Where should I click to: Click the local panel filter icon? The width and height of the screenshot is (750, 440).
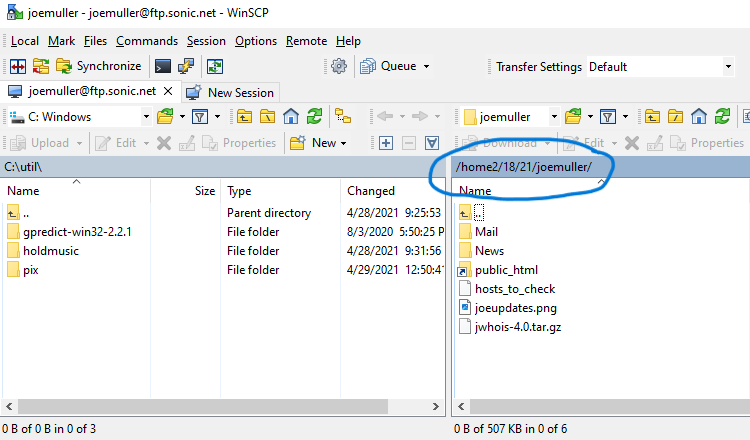click(x=200, y=116)
